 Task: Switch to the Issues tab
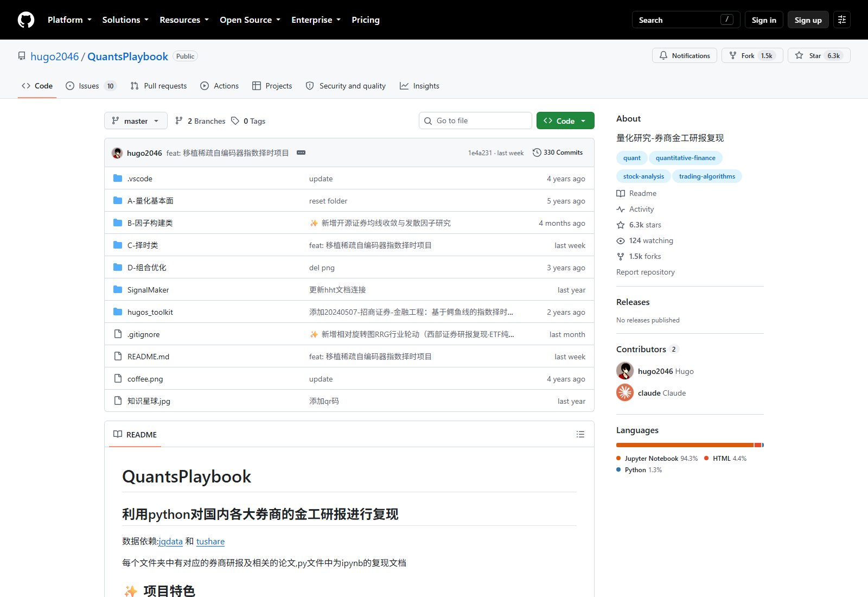click(x=91, y=86)
